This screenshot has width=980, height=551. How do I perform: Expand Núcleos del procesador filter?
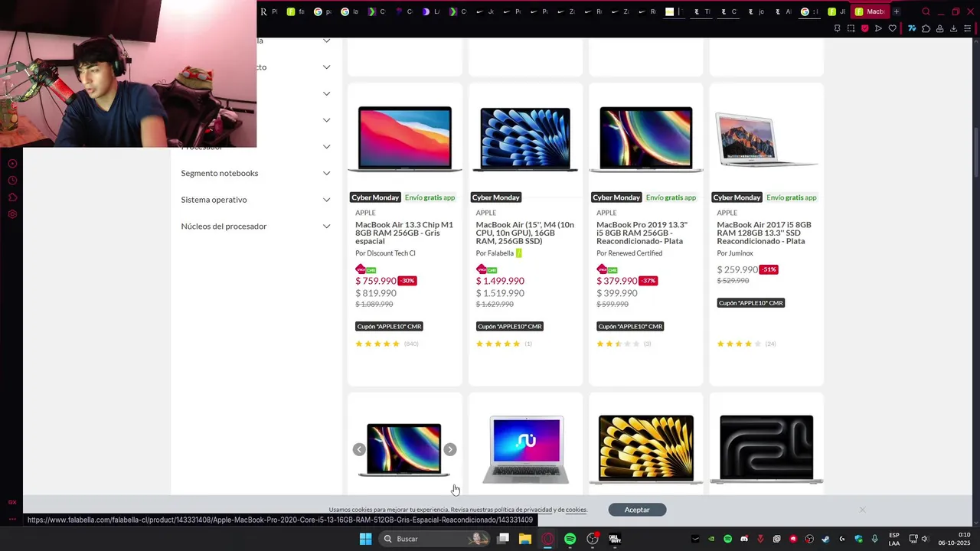coord(256,227)
